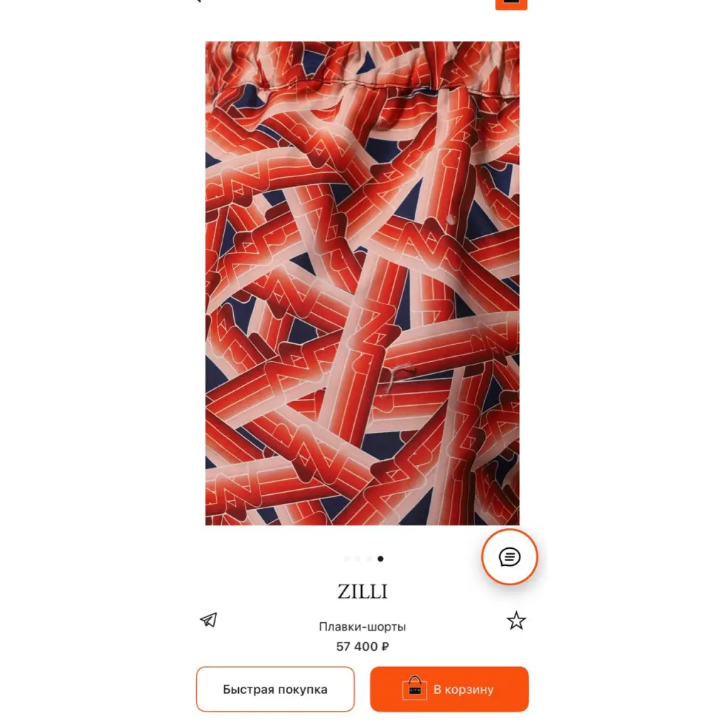Image resolution: width=728 pixels, height=728 pixels.
Task: Open the orange cart button at top
Action: [x=510, y=4]
